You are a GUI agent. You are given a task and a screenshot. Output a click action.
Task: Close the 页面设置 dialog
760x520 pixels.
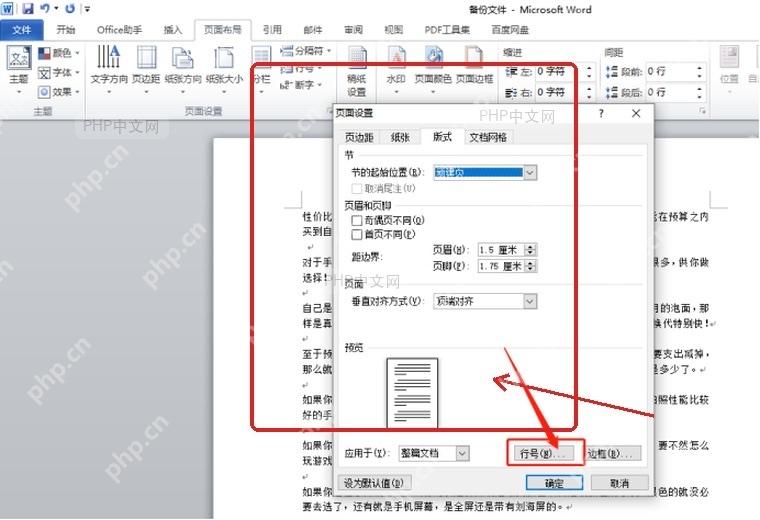click(x=636, y=113)
